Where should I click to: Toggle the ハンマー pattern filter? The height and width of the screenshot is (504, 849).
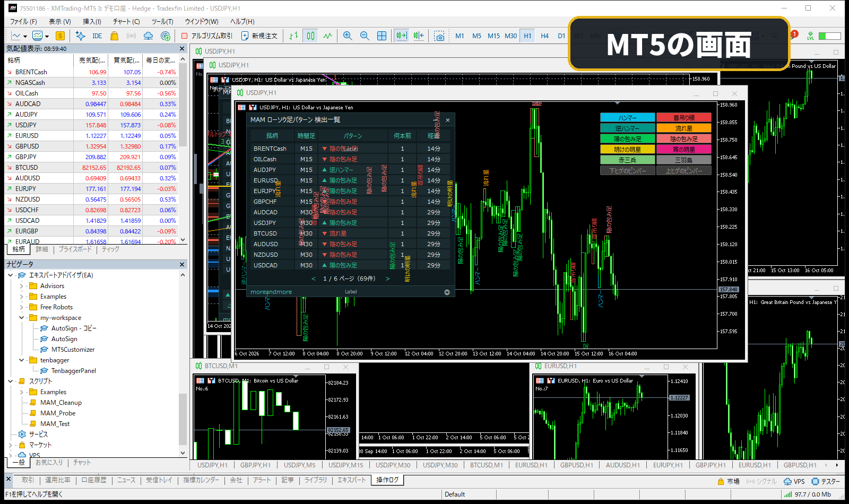click(x=627, y=118)
